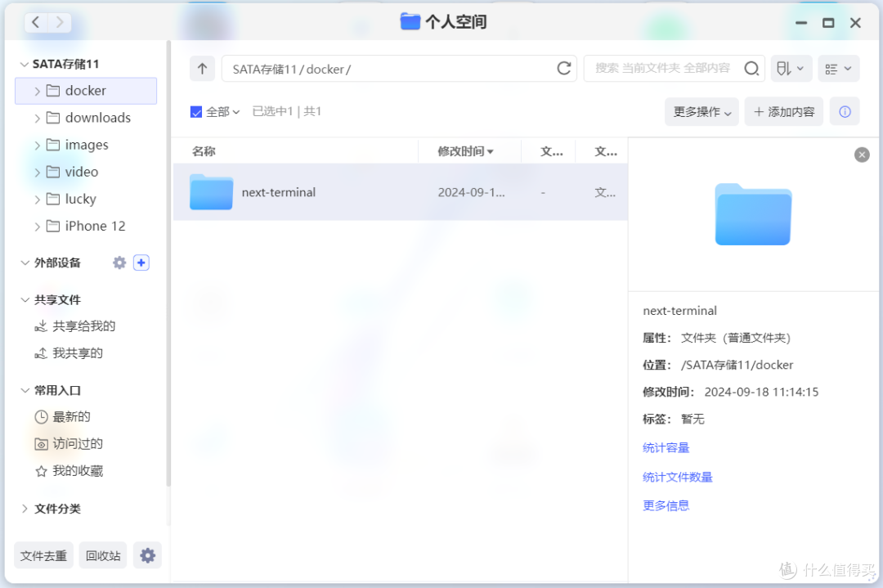
Task: Open the 全部 selection dropdown
Action: pyautogui.click(x=223, y=112)
